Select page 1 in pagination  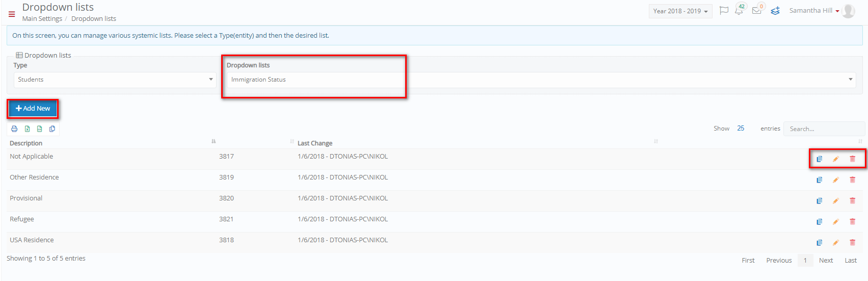(x=805, y=261)
